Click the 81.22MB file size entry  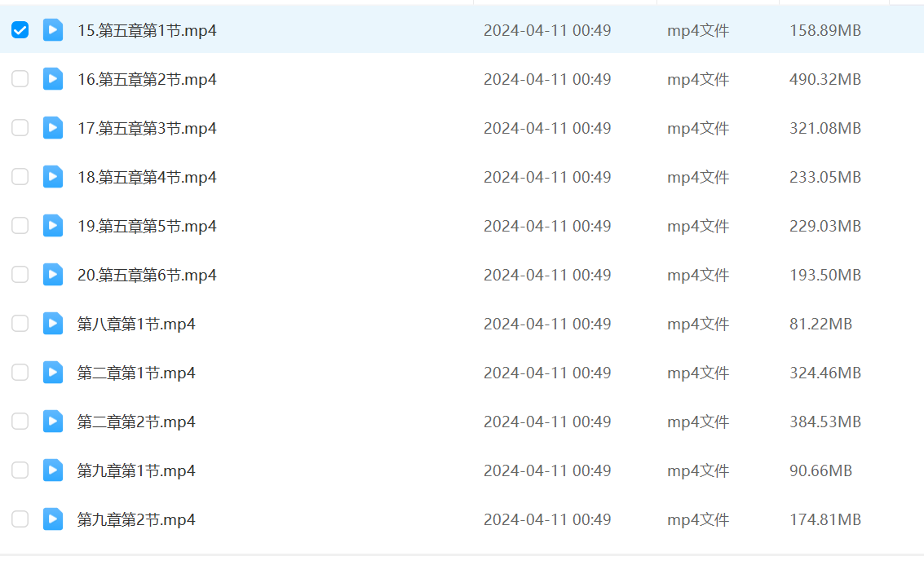(820, 324)
